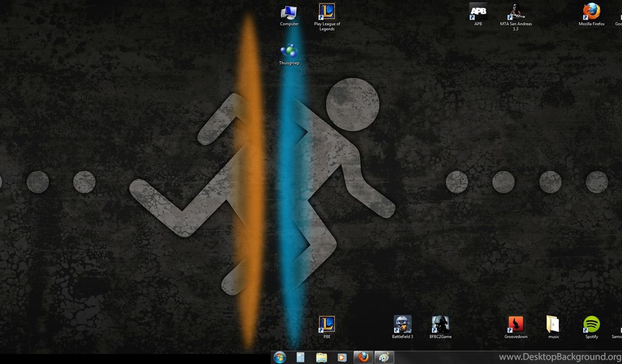Open the Windows Start menu orb

(279, 357)
